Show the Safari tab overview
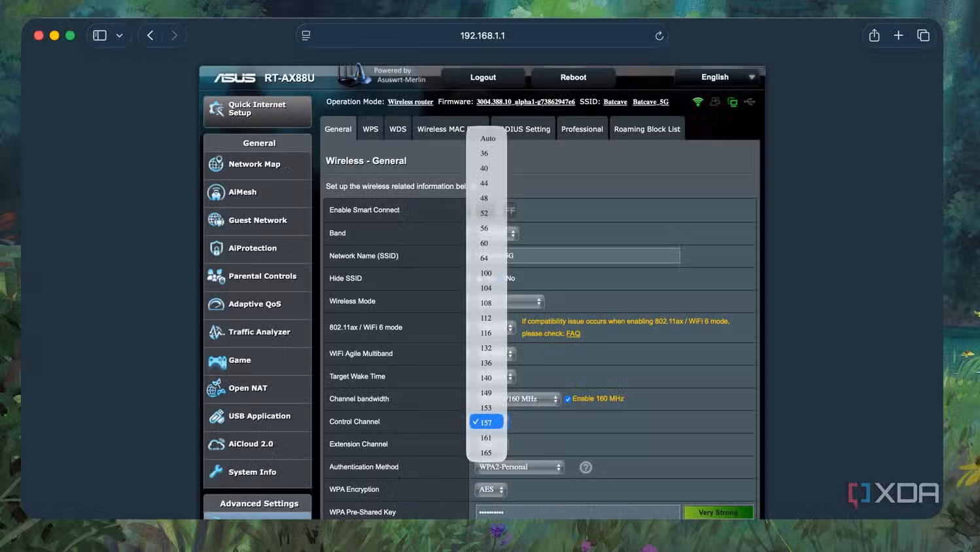Viewport: 980px width, 552px height. [x=923, y=35]
